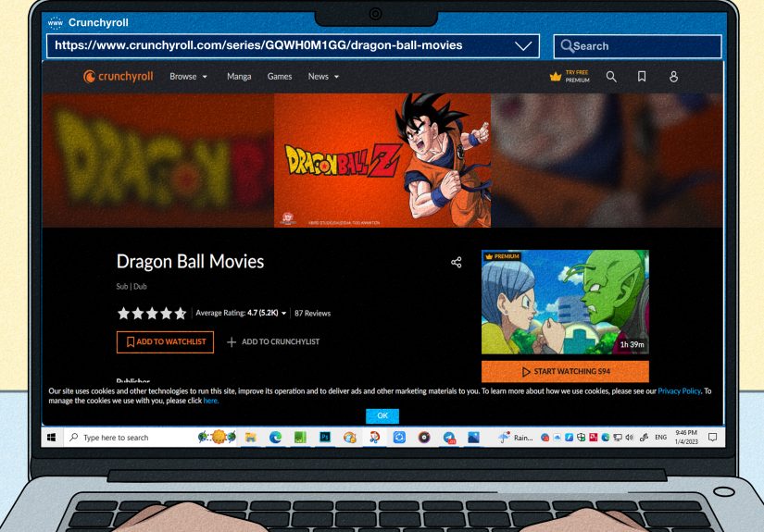This screenshot has width=764, height=532.
Task: Open the Privacy Policy link
Action: pyautogui.click(x=679, y=390)
